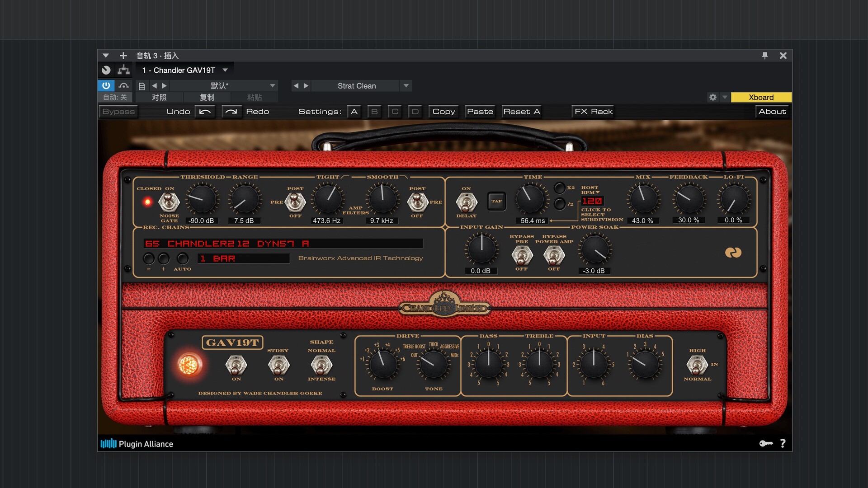Toggle the Delay ON switch

[467, 202]
